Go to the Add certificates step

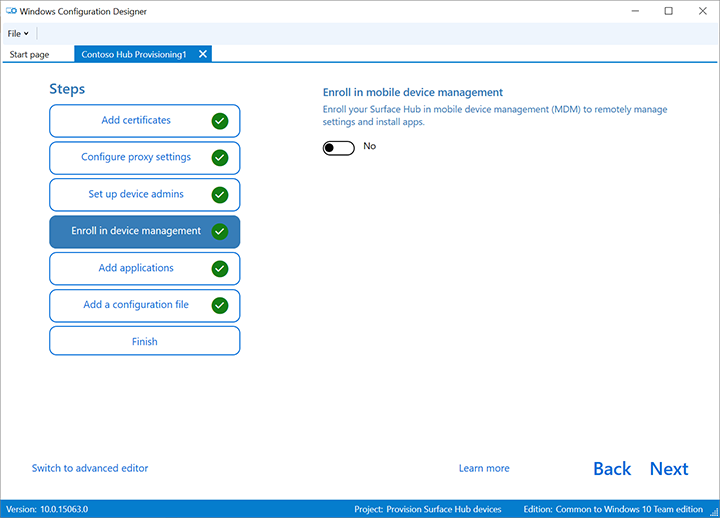(145, 121)
